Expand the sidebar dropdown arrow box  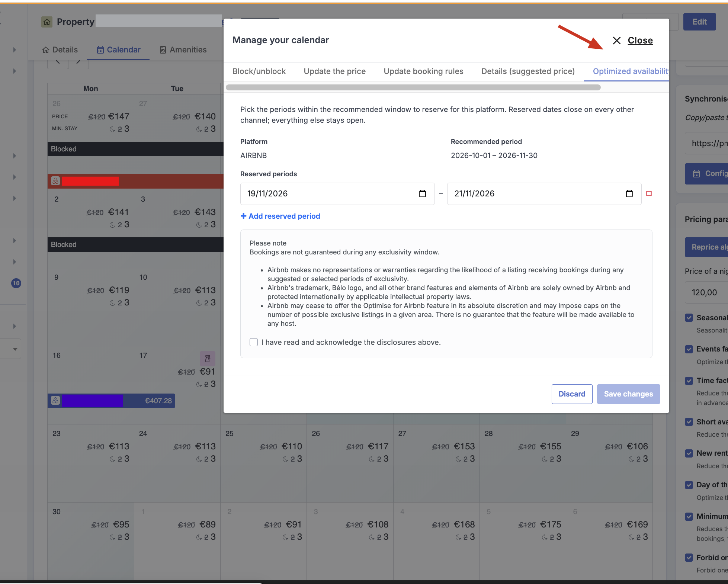(x=15, y=349)
